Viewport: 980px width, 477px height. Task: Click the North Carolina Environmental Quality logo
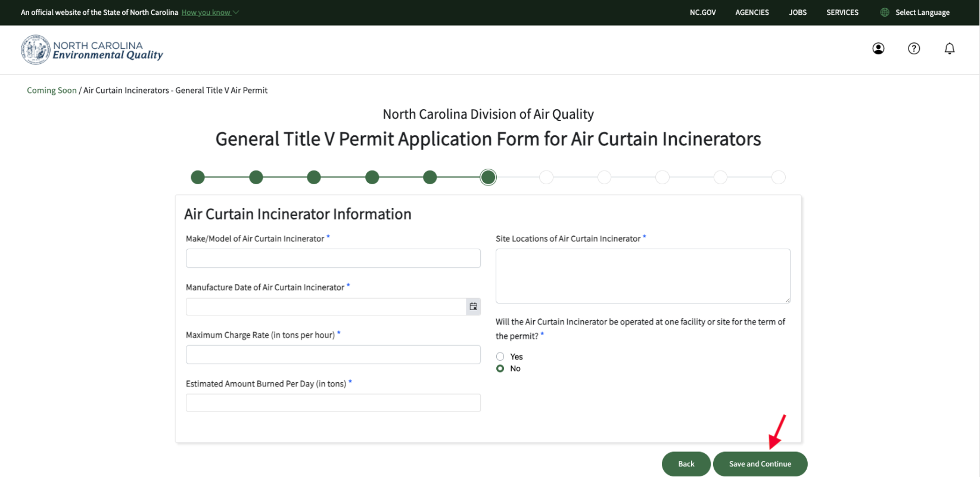(x=92, y=50)
